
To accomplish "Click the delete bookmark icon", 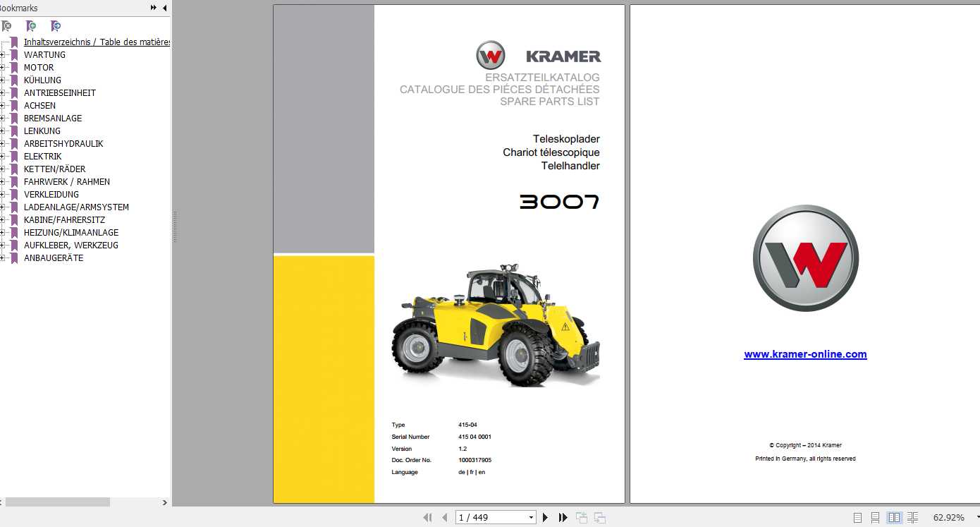I will [6, 26].
